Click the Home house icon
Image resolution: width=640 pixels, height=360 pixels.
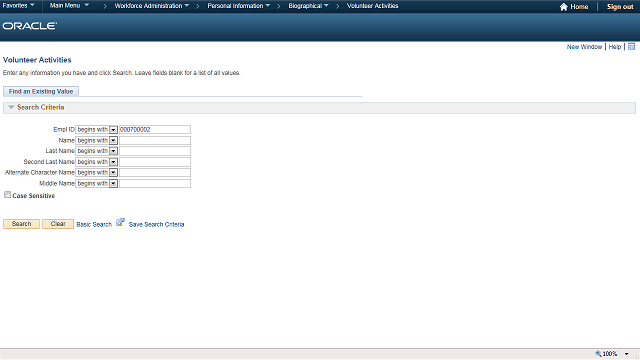click(x=564, y=7)
